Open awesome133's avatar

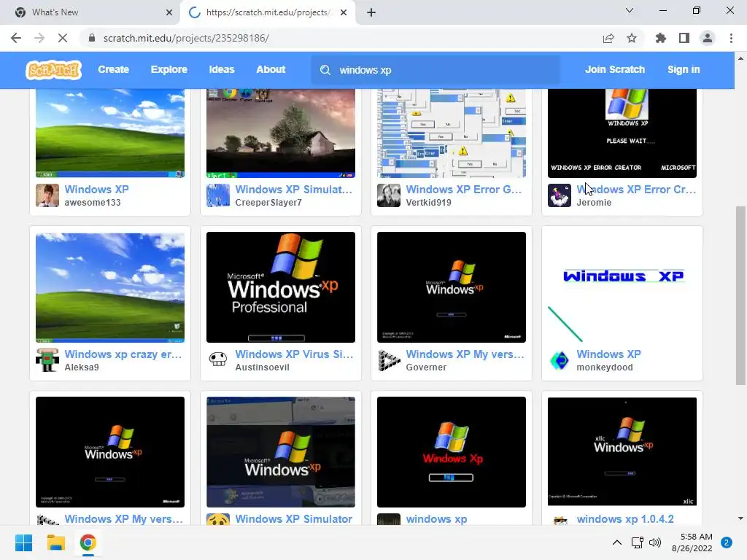tap(47, 195)
